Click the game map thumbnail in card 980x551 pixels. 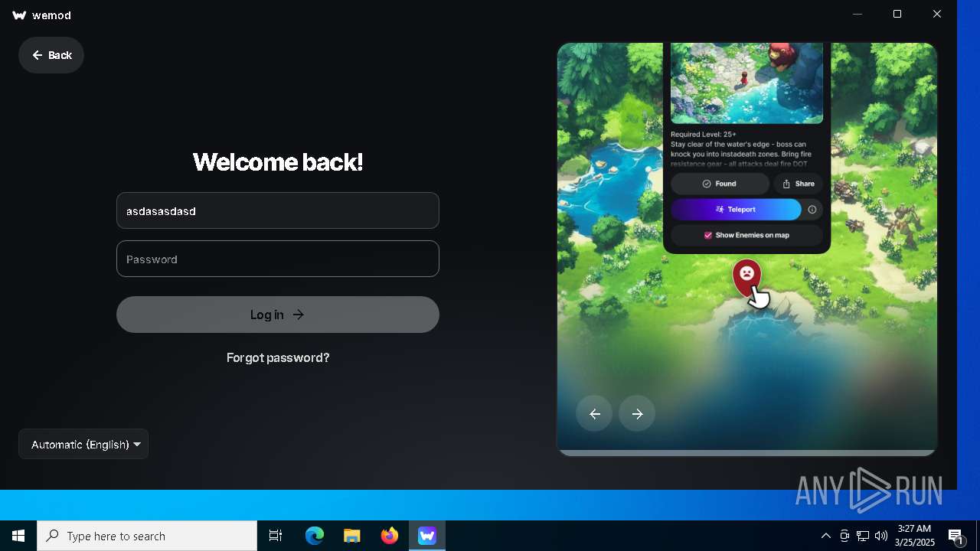point(746,83)
